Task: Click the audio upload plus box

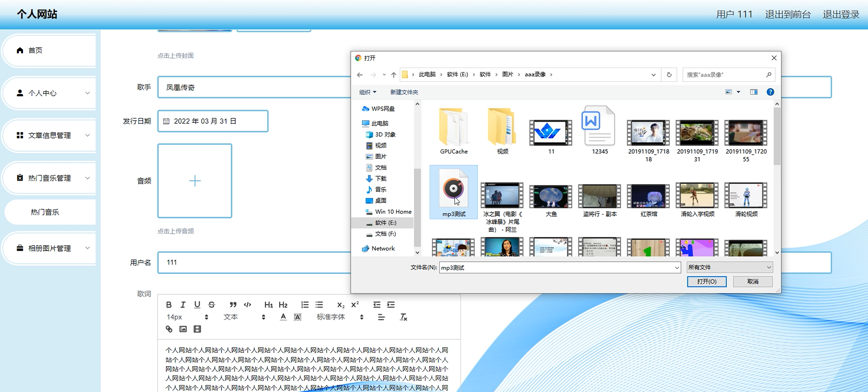Action: click(x=195, y=181)
